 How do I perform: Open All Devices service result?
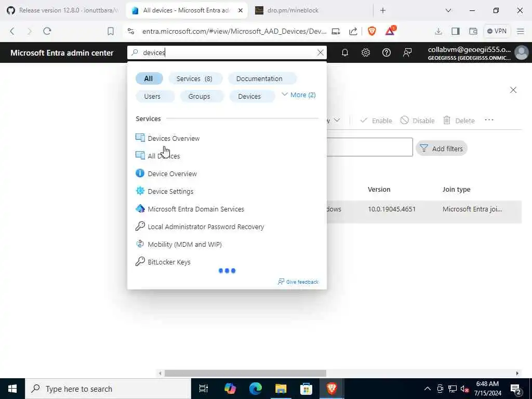point(158,156)
